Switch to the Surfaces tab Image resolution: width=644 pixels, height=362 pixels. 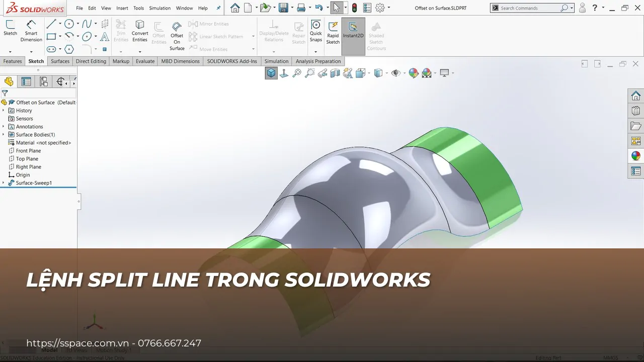(x=60, y=61)
